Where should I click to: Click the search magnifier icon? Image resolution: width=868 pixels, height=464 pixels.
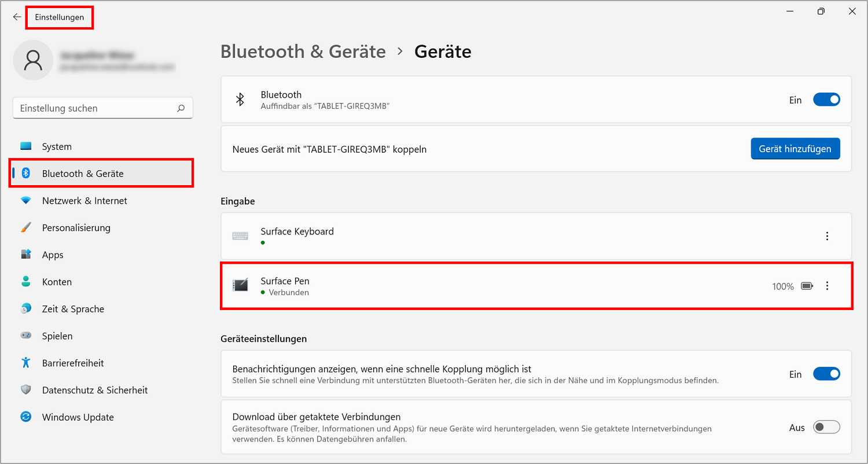[181, 108]
